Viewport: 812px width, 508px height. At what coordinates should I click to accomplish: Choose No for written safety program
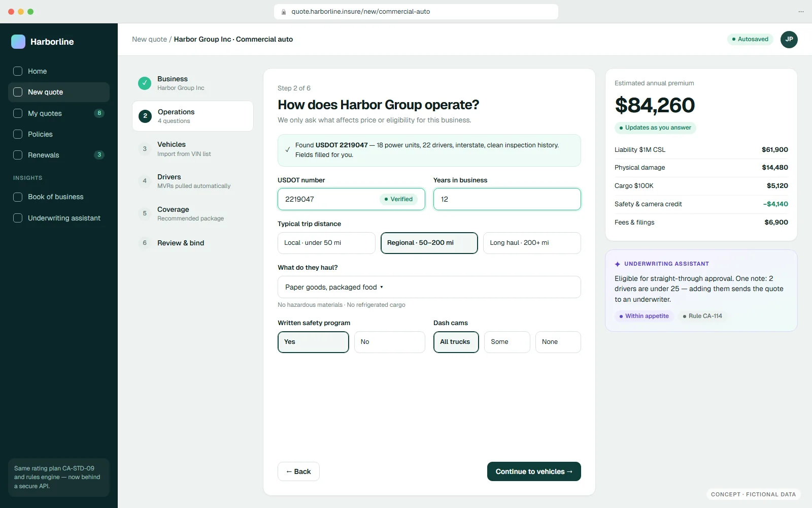[390, 342]
